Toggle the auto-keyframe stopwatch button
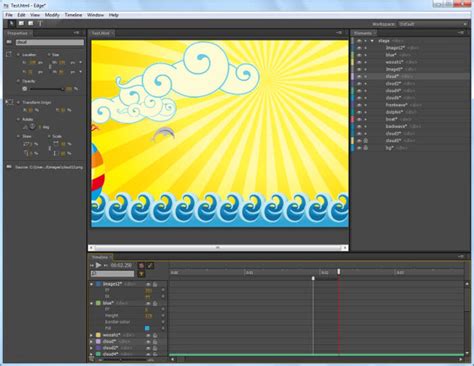Image resolution: width=474 pixels, height=366 pixels. point(141,266)
